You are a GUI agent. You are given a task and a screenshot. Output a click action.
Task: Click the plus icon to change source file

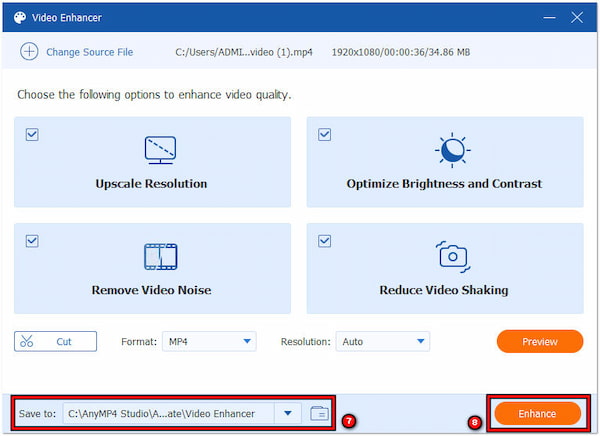tap(28, 52)
